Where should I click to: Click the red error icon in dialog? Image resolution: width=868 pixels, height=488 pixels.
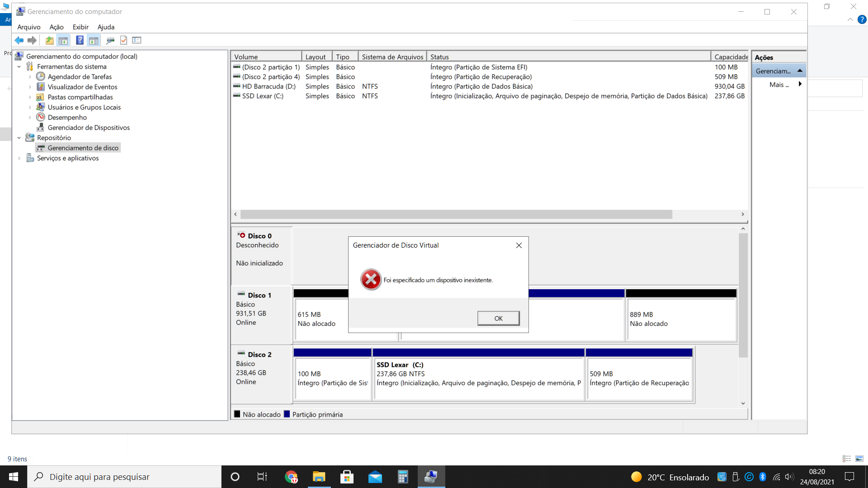(x=371, y=280)
